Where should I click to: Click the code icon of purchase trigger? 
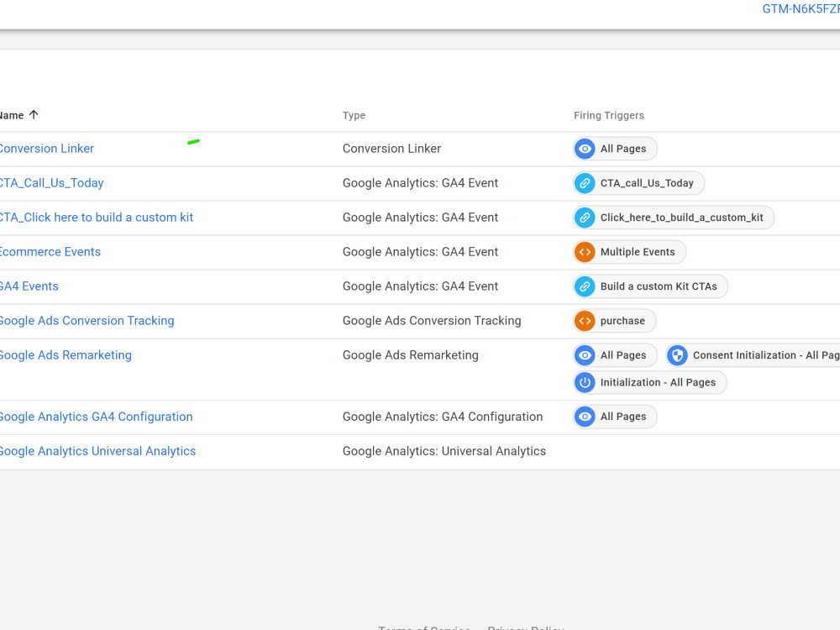coord(585,321)
